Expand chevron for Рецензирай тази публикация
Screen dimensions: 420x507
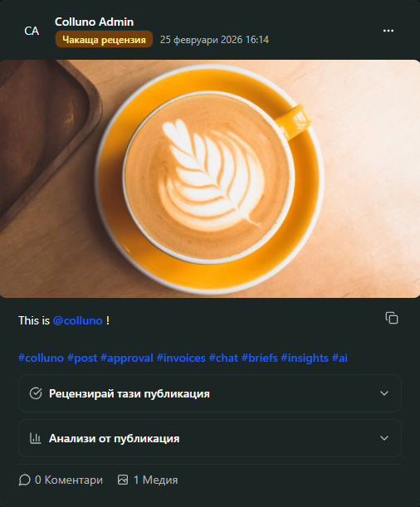coord(384,393)
